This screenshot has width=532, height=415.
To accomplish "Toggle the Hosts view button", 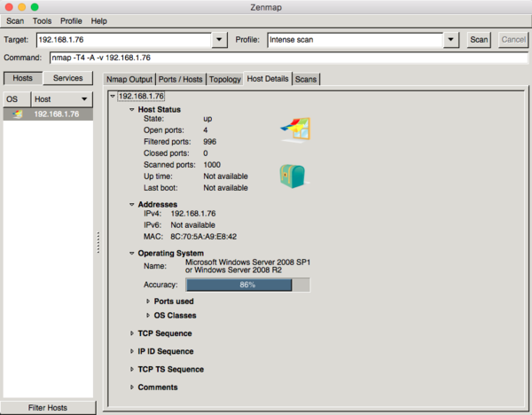I will 23,78.
